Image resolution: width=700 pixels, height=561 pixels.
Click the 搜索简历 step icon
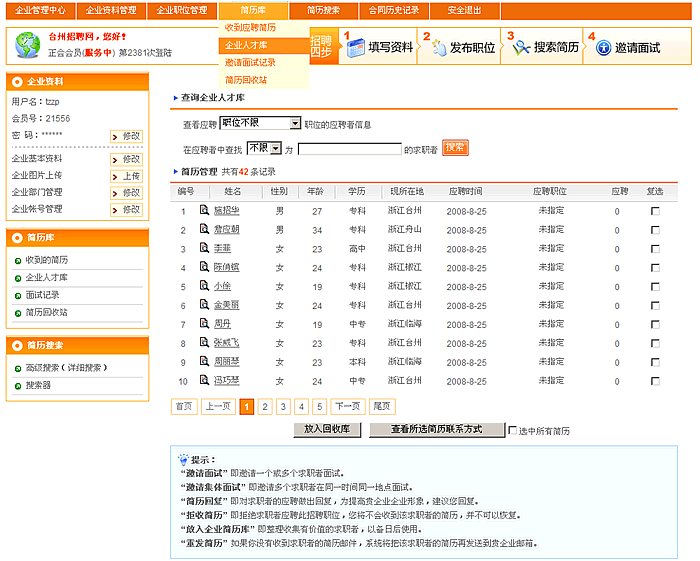coord(520,47)
